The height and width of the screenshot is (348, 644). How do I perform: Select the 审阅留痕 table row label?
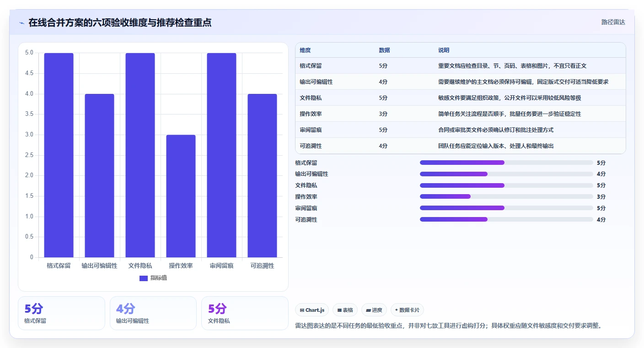(x=311, y=130)
